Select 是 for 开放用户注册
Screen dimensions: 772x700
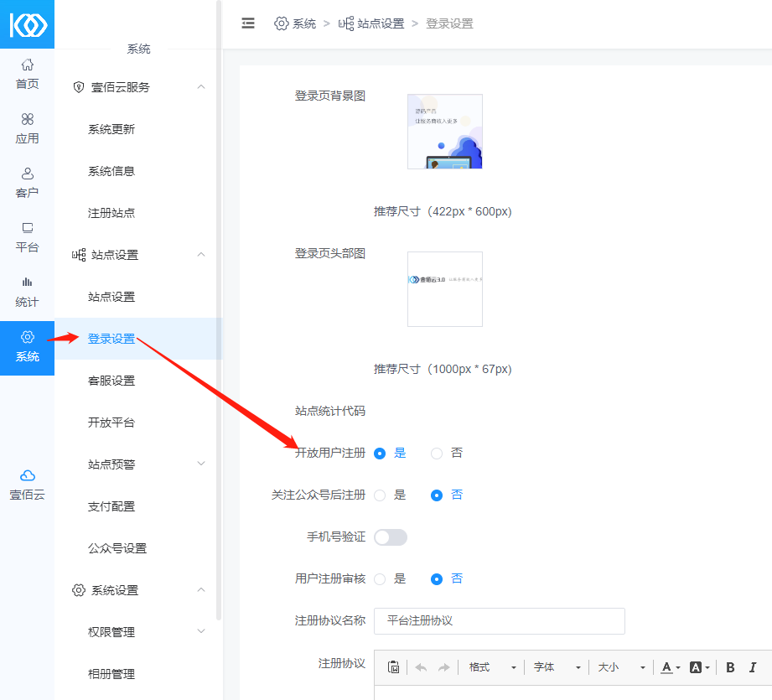[380, 454]
